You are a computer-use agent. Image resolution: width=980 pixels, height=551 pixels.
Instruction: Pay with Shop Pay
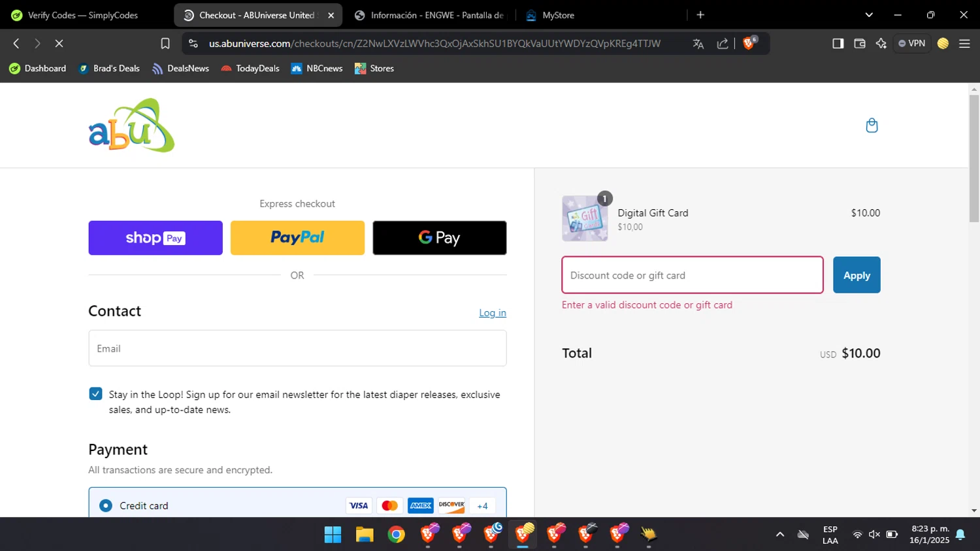click(155, 238)
